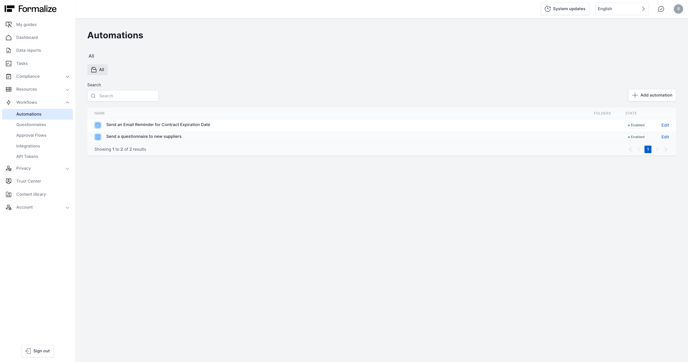Click the Compliance icon
Viewport: 688px width, 362px height.
tap(8, 76)
